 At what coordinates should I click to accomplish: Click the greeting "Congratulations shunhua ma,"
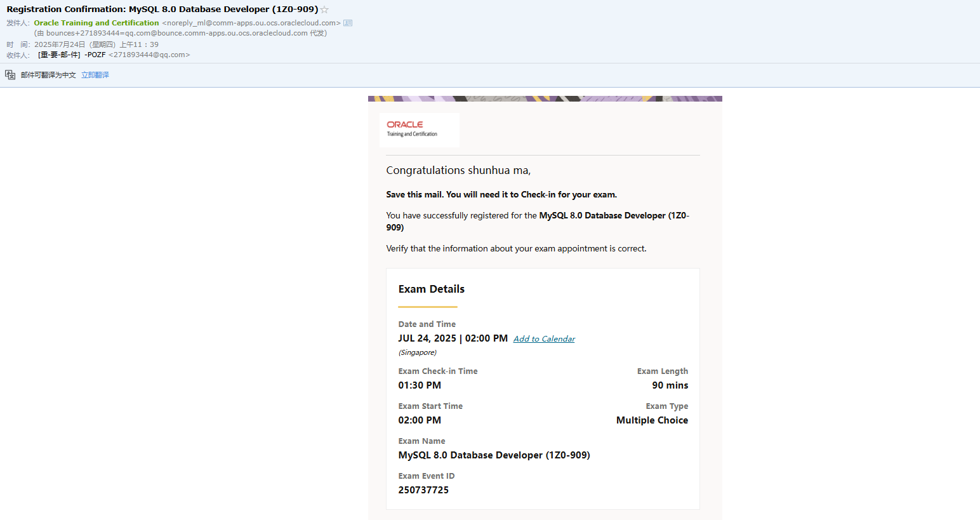point(458,170)
